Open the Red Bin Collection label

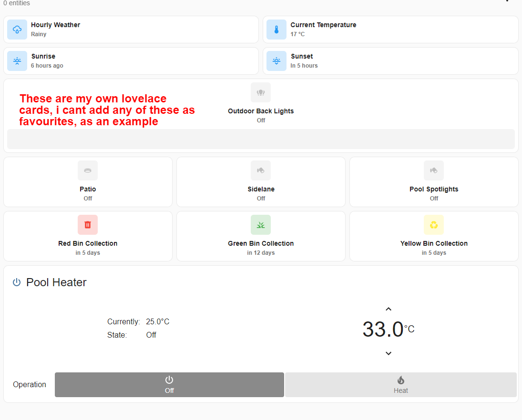pos(88,243)
